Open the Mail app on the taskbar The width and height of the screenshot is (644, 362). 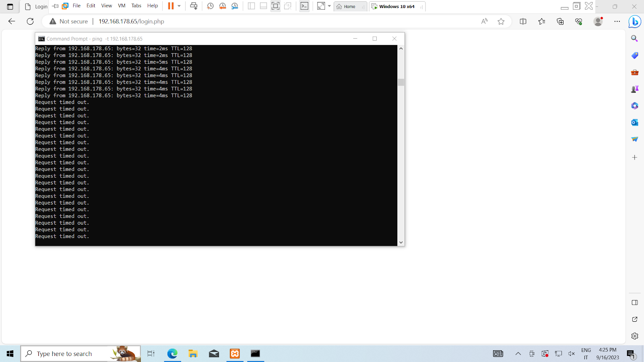point(214,354)
